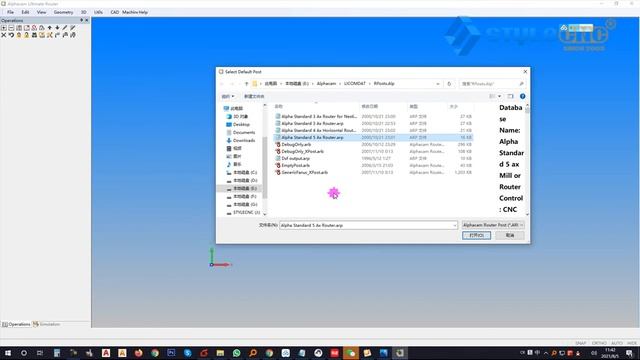Pin the Operations panel with the pin icon

coord(81,20)
